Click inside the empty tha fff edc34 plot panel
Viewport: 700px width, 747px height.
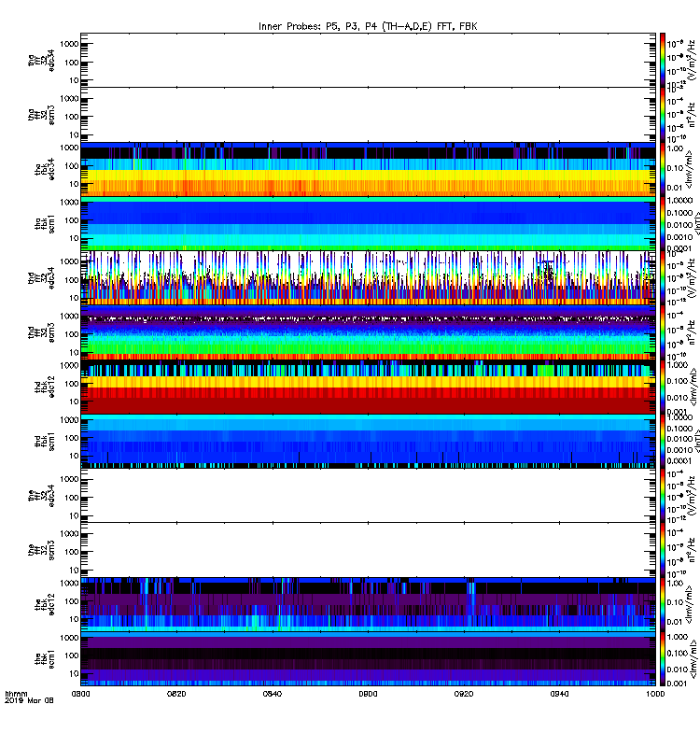point(368,60)
